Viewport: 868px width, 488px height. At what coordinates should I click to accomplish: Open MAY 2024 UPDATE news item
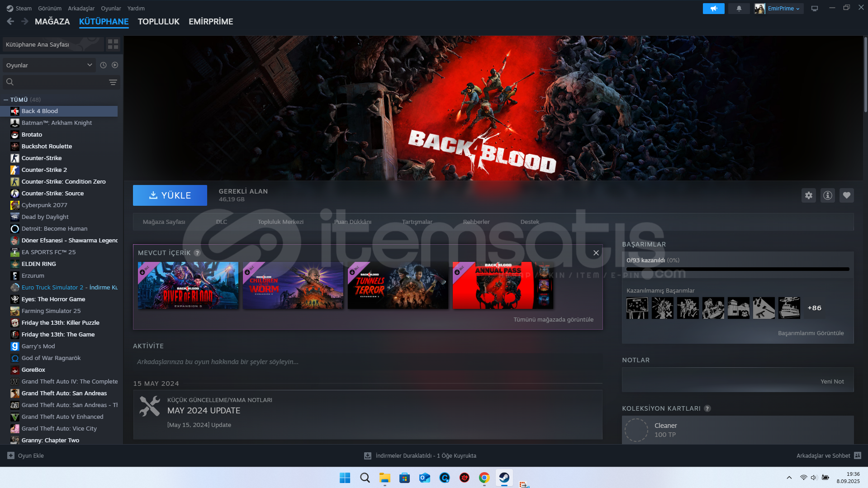point(367,415)
